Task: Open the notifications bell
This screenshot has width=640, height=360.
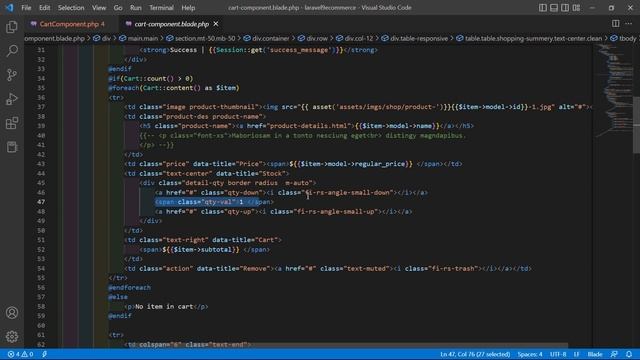Action: (629, 354)
